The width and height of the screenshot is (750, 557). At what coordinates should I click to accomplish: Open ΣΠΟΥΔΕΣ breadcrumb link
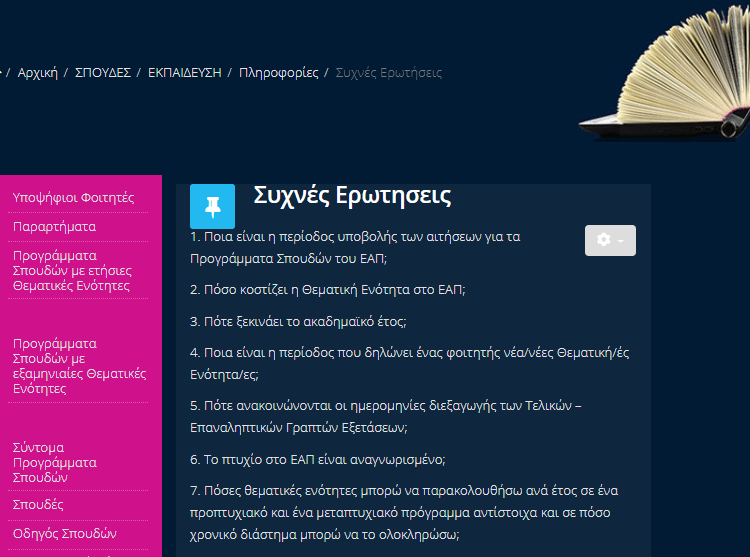tap(103, 73)
